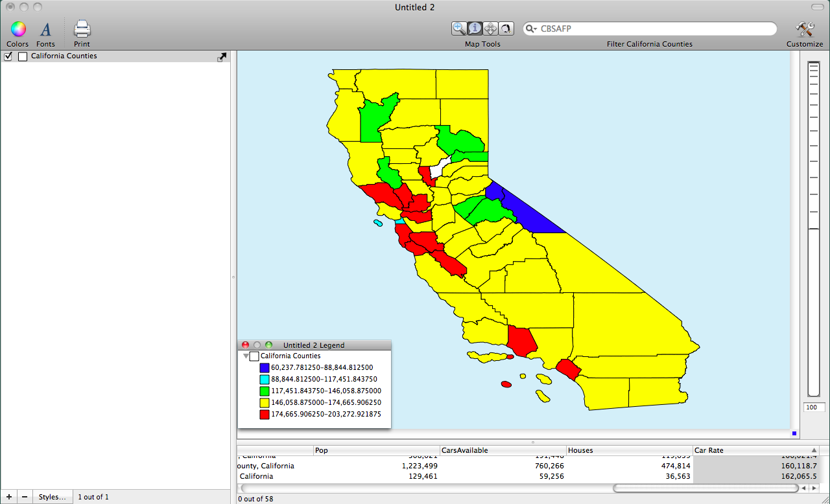Select the zoom-in magnifier map tool

pyautogui.click(x=459, y=29)
